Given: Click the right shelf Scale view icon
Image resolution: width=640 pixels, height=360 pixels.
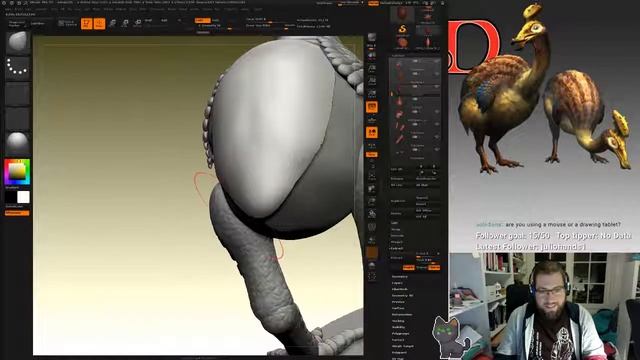Looking at the screenshot, I should click(x=372, y=201).
